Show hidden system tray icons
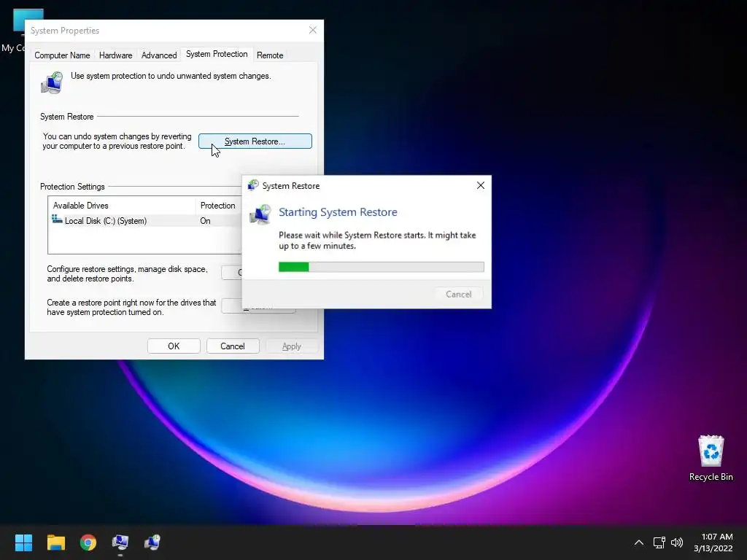The width and height of the screenshot is (747, 560). 639,542
